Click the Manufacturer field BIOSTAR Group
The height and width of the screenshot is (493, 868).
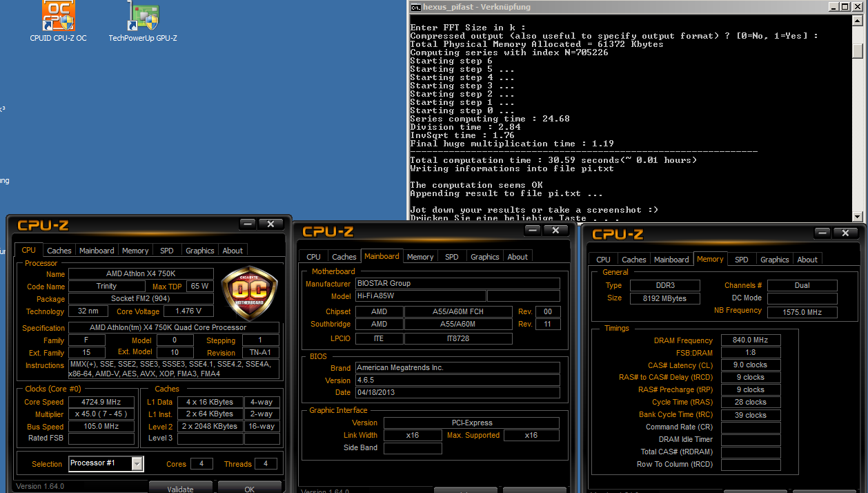point(457,283)
